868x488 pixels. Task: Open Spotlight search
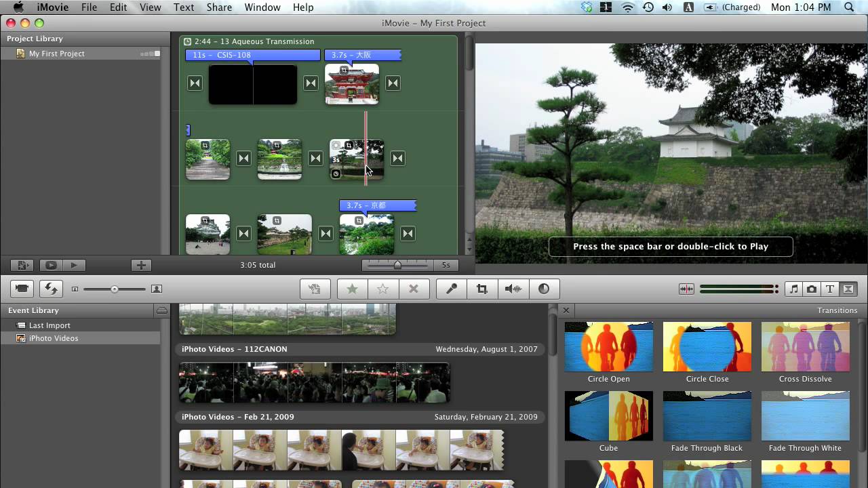tap(850, 7)
